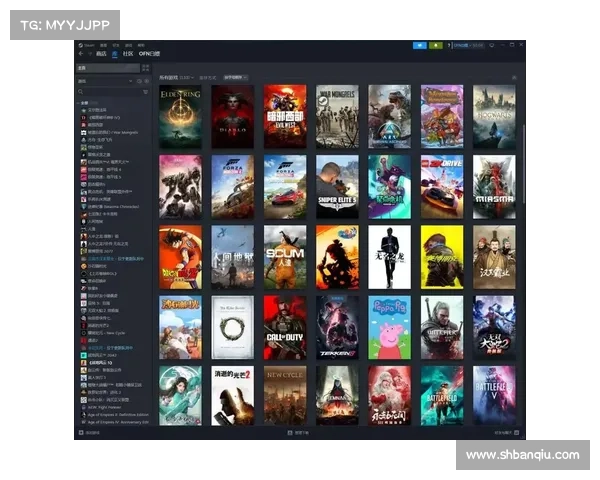Go forward with the right arrow
600x480 pixels.
click(x=90, y=54)
